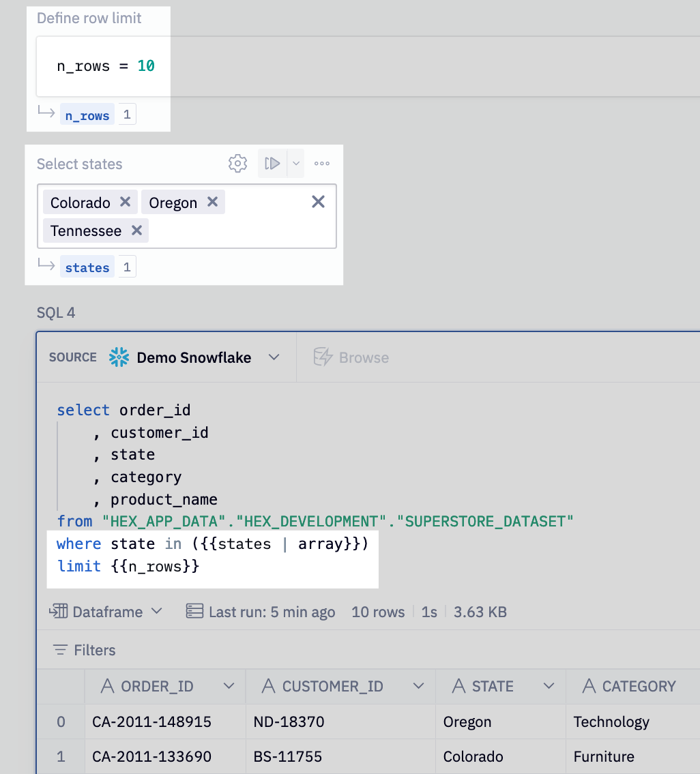Remove Colorado from selected states
The width and height of the screenshot is (700, 774).
(x=125, y=202)
